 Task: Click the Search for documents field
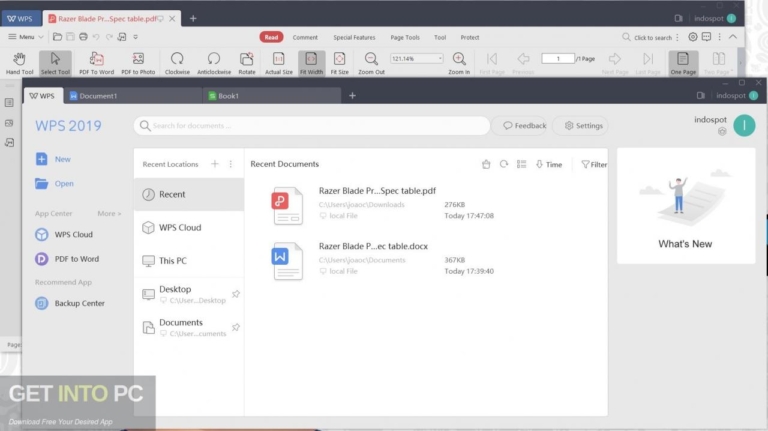pos(312,126)
